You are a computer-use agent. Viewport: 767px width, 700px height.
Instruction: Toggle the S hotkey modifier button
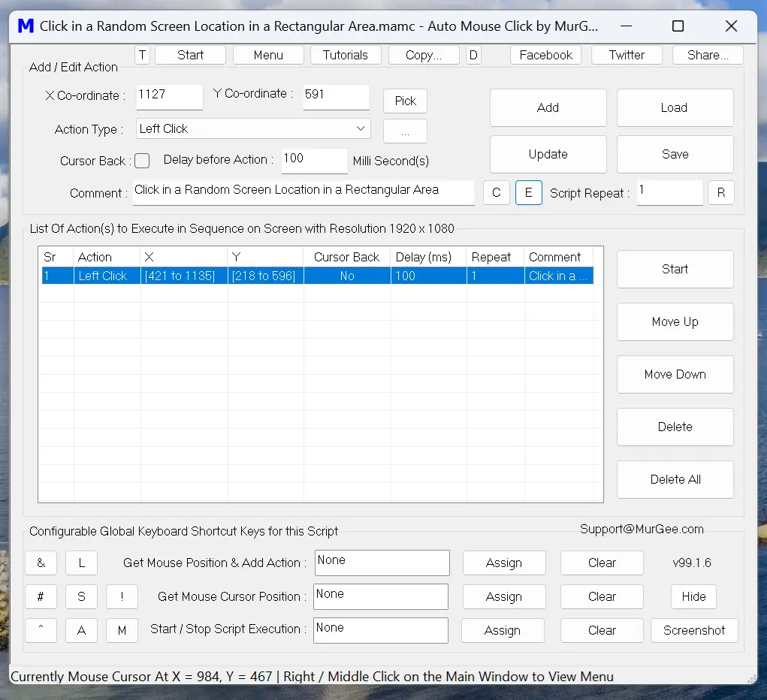[x=81, y=596]
